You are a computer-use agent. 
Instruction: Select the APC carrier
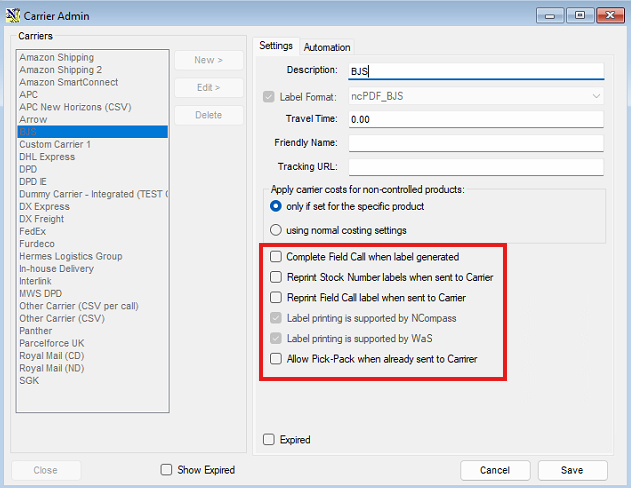pyautogui.click(x=93, y=95)
